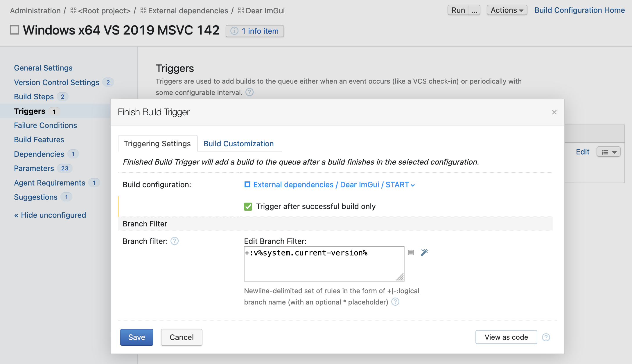Viewport: 632px width, 364px height.
Task: Click Root project breadcrumb link
Action: point(104,11)
